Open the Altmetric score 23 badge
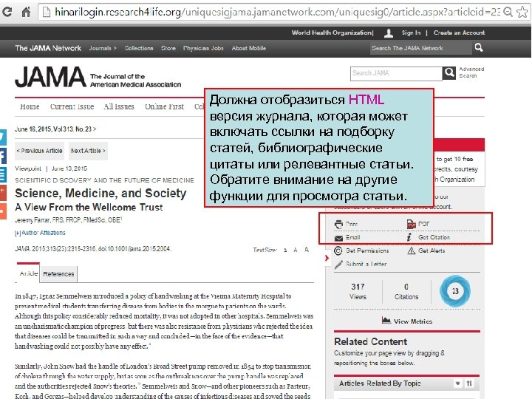Image resolution: width=532 pixels, height=399 pixels. [455, 291]
